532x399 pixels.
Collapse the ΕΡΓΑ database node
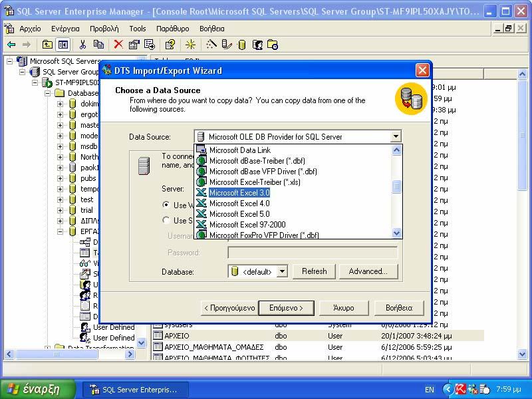60,231
